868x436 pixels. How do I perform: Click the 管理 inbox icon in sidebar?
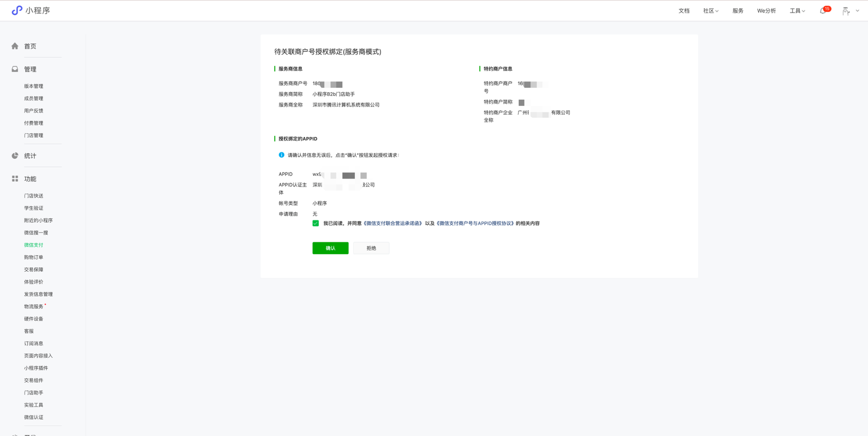tap(15, 69)
